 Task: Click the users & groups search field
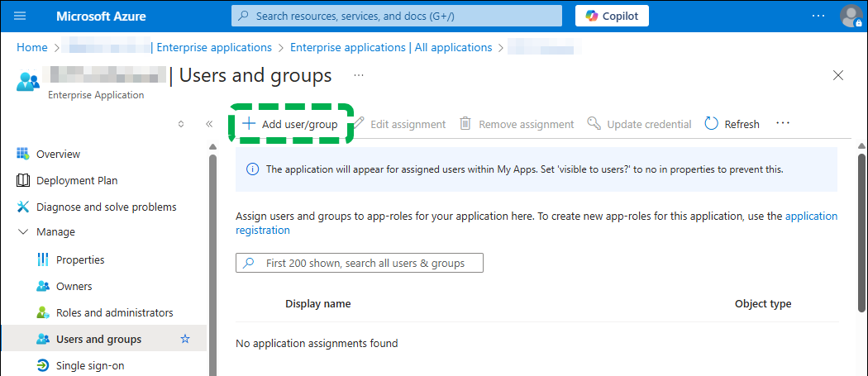(364, 263)
